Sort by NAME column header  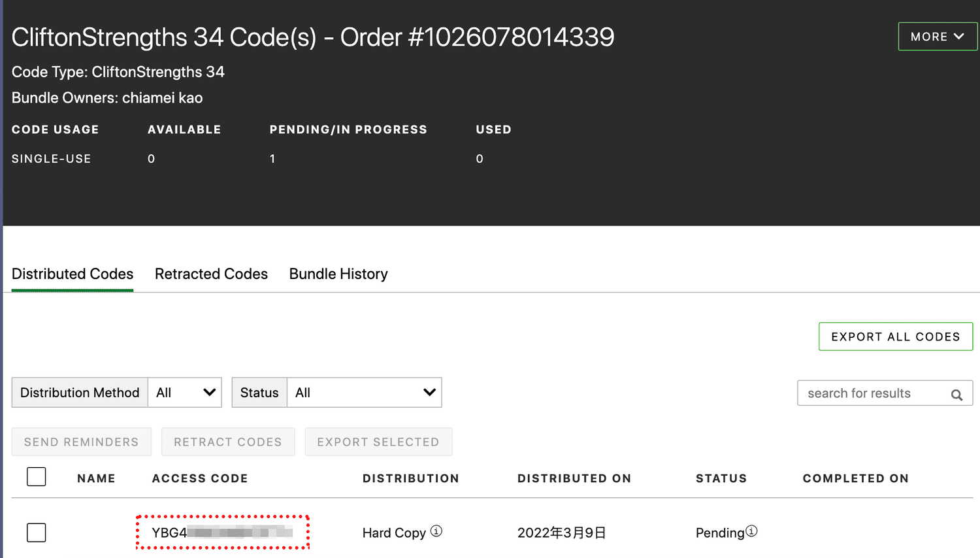pyautogui.click(x=96, y=478)
